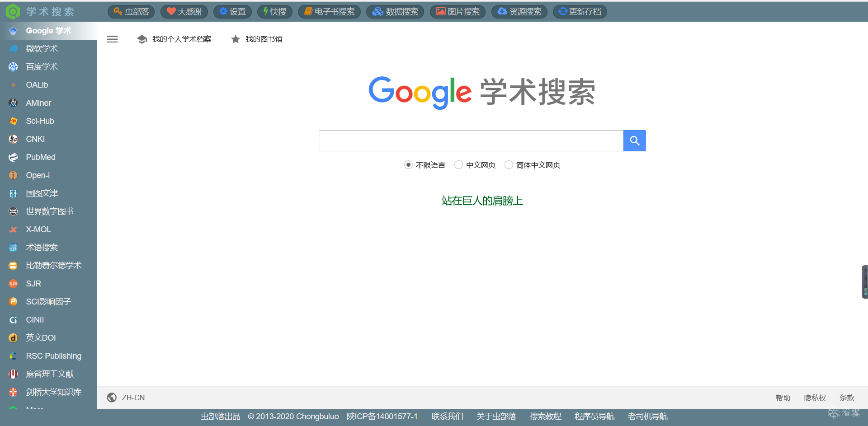Click the SCI影响因子 sidebar icon
The image size is (868, 426).
(x=13, y=302)
